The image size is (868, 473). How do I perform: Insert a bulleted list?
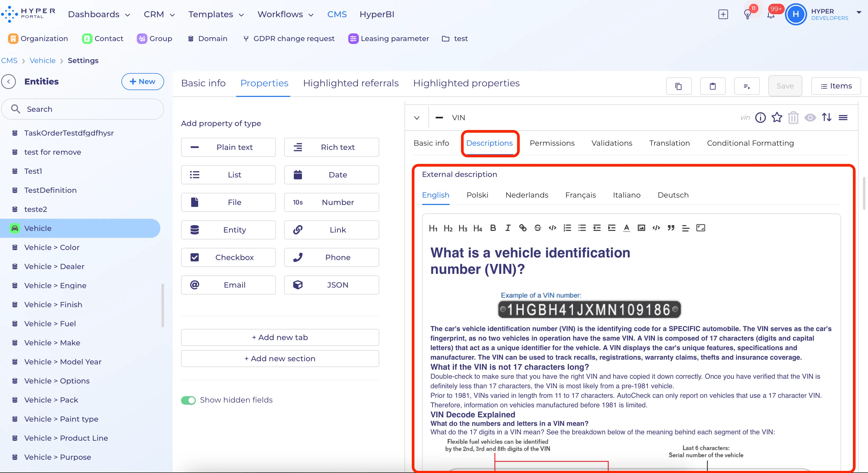582,228
